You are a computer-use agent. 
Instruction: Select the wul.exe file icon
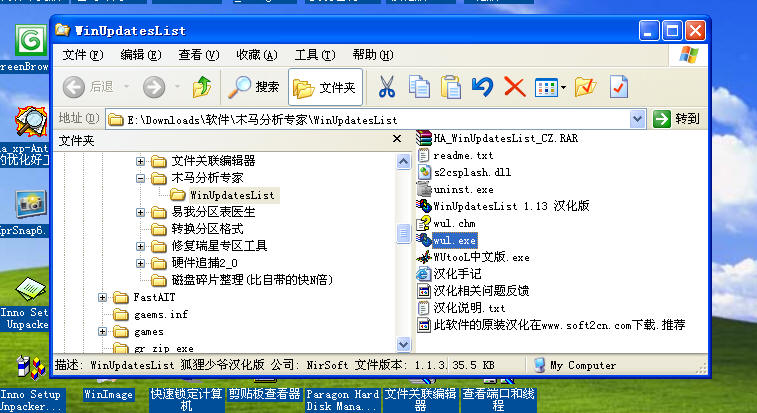[x=424, y=240]
